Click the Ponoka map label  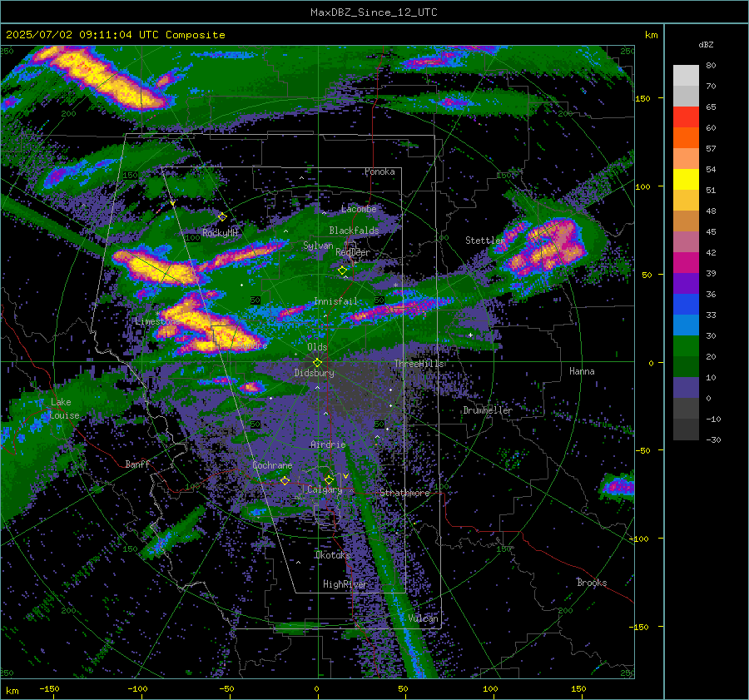pos(379,171)
